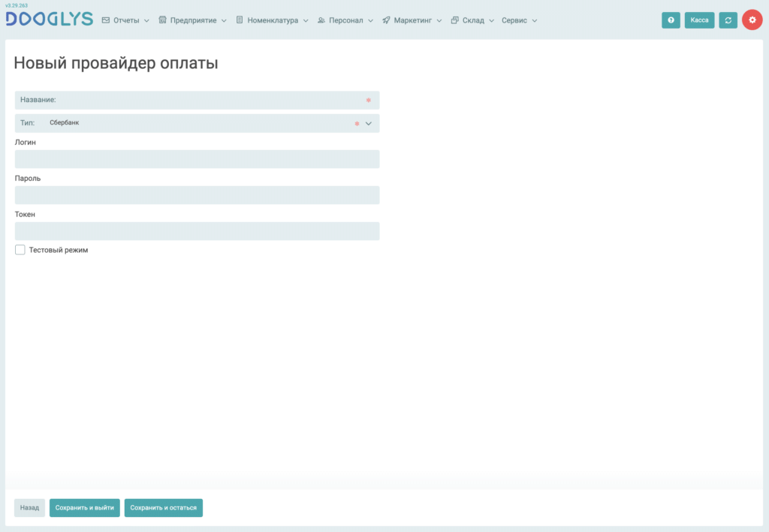
Task: Open the Склад menu
Action: 472,20
